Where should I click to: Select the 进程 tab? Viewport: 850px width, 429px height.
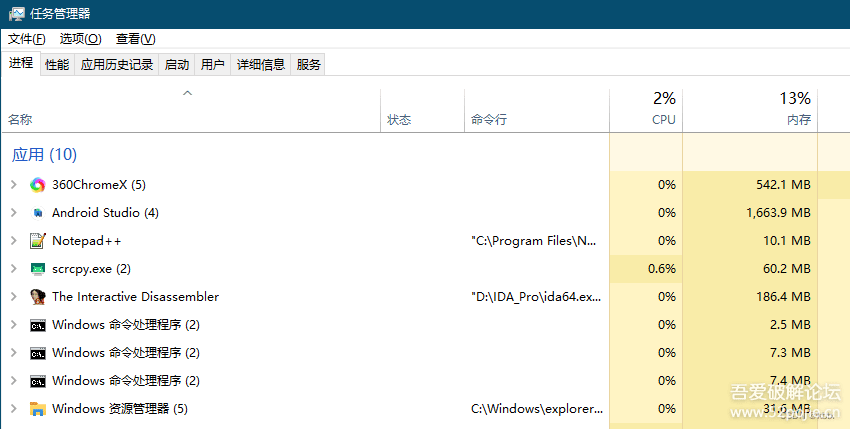(21, 63)
